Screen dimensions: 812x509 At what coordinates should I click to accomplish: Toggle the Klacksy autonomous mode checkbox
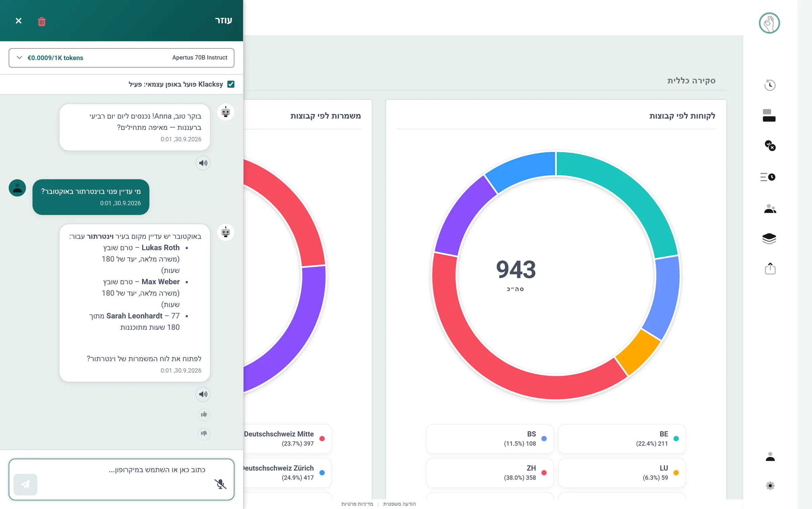[231, 84]
